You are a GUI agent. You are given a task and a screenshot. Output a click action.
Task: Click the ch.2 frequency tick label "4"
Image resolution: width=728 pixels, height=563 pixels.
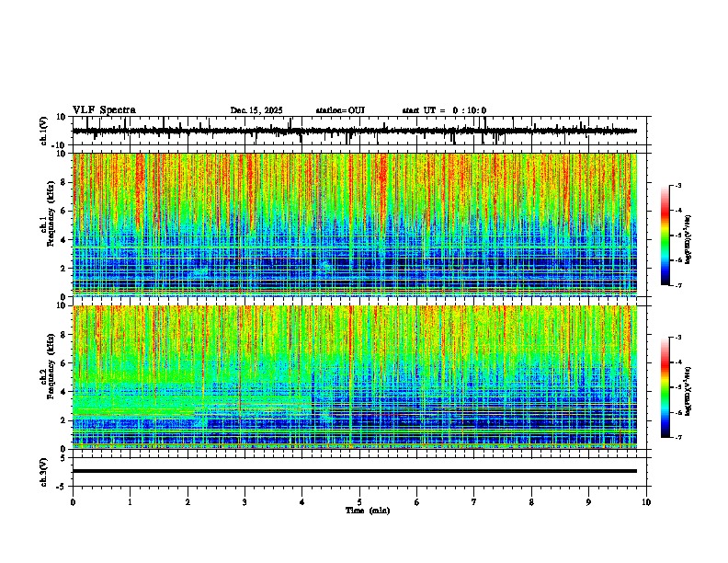pyautogui.click(x=64, y=392)
